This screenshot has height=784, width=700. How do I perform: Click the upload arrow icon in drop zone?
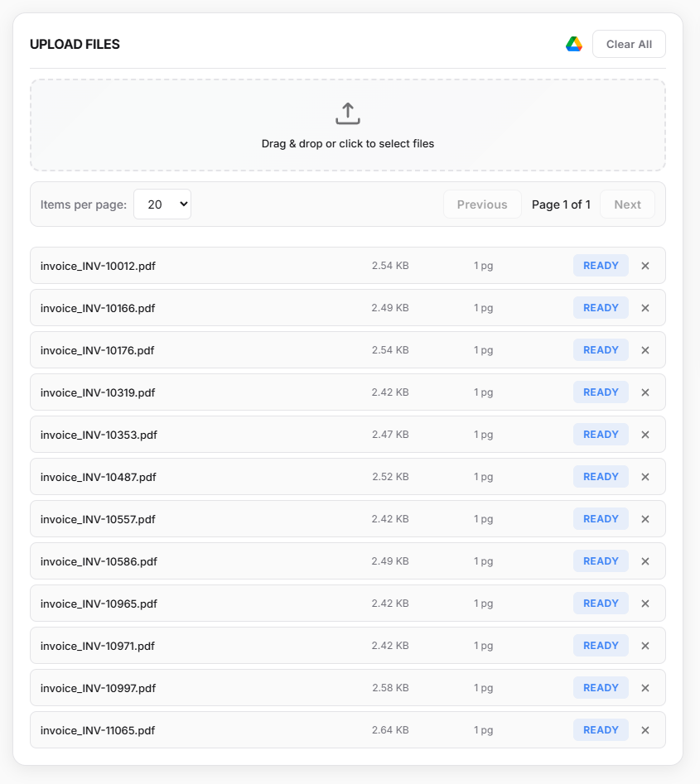click(x=348, y=113)
